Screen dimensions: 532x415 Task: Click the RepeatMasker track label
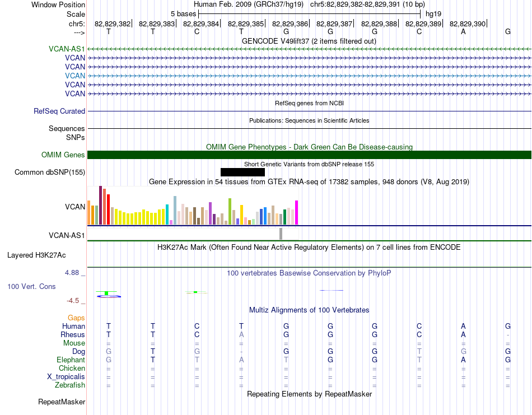[62, 402]
